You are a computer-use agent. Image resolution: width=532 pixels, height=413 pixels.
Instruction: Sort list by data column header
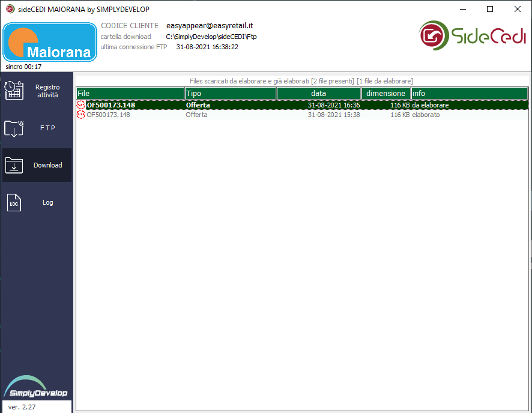318,94
